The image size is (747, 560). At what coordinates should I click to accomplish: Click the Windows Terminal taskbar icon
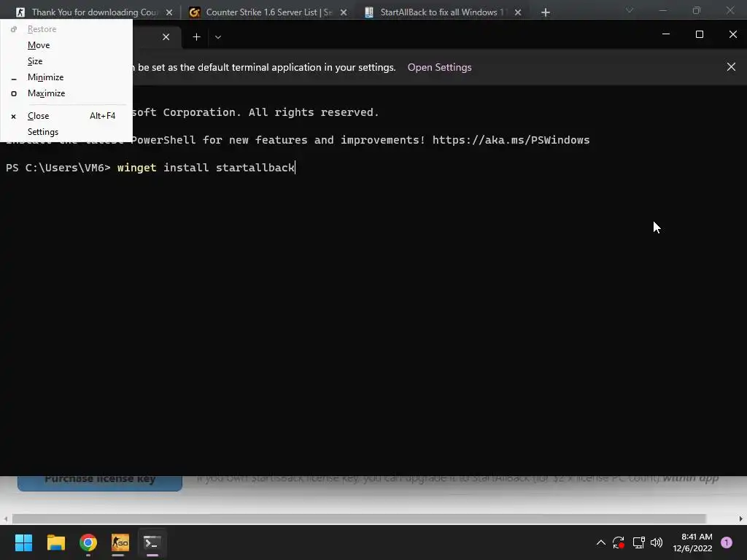coord(152,542)
